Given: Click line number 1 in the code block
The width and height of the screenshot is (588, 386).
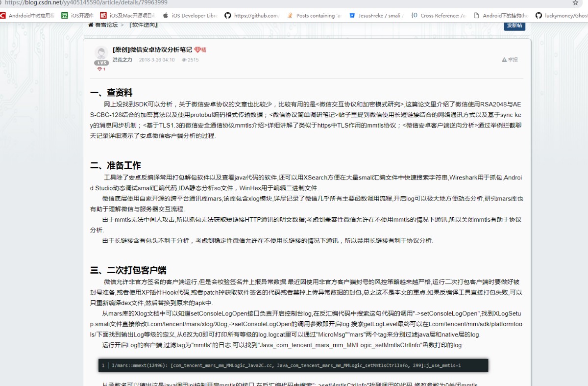Looking at the screenshot, I should [103, 365].
